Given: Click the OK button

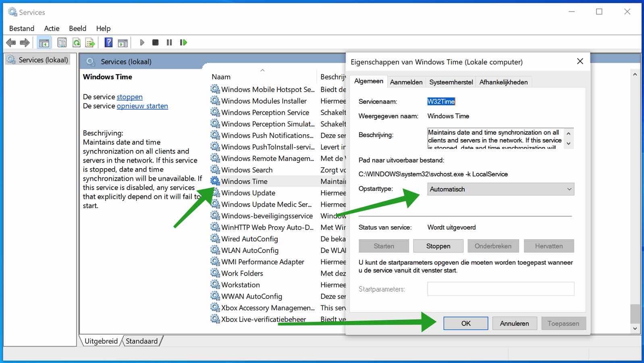Looking at the screenshot, I should (466, 323).
